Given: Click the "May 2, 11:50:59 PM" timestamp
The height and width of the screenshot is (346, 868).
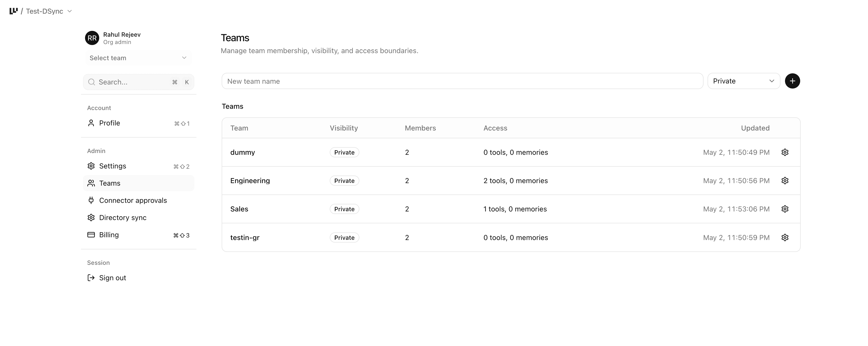Looking at the screenshot, I should pos(736,237).
